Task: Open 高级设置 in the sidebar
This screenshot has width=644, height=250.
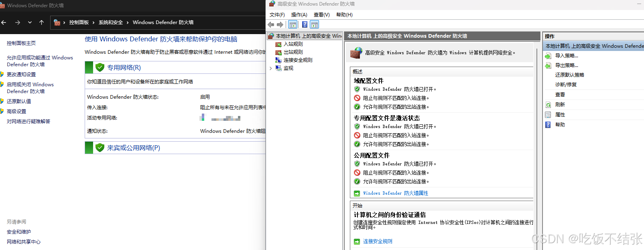Action: tap(16, 112)
